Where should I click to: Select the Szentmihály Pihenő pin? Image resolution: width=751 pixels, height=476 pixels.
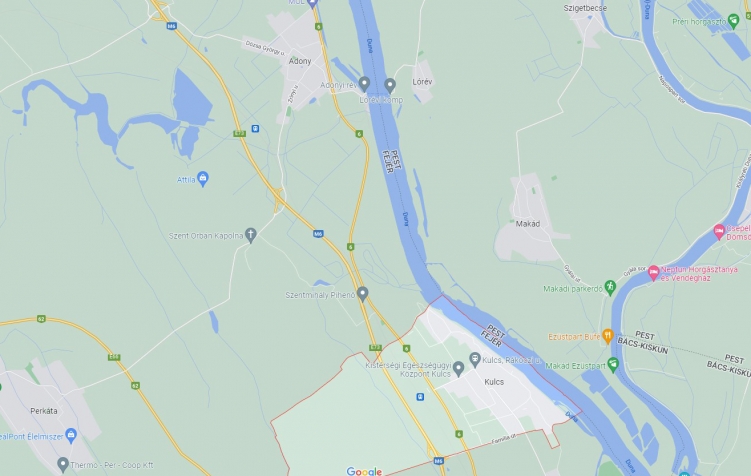(x=363, y=294)
